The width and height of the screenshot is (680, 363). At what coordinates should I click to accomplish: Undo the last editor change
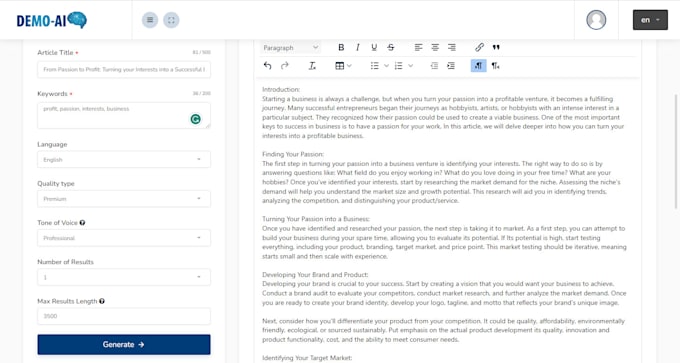(268, 66)
